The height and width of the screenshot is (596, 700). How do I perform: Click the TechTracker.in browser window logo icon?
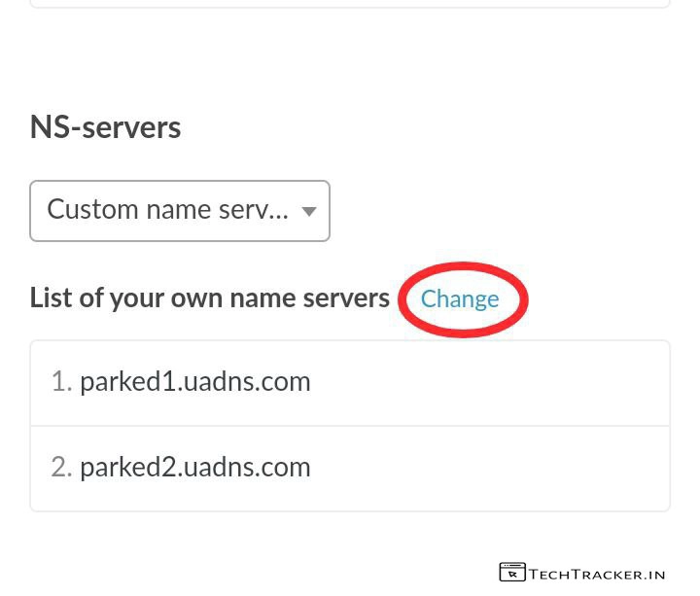[511, 573]
